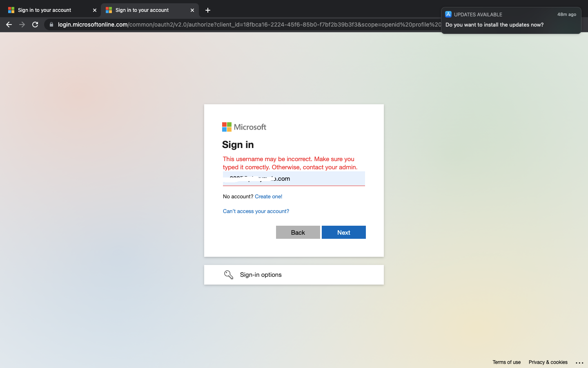Click the browser forward arrow
The width and height of the screenshot is (588, 368).
(x=22, y=25)
